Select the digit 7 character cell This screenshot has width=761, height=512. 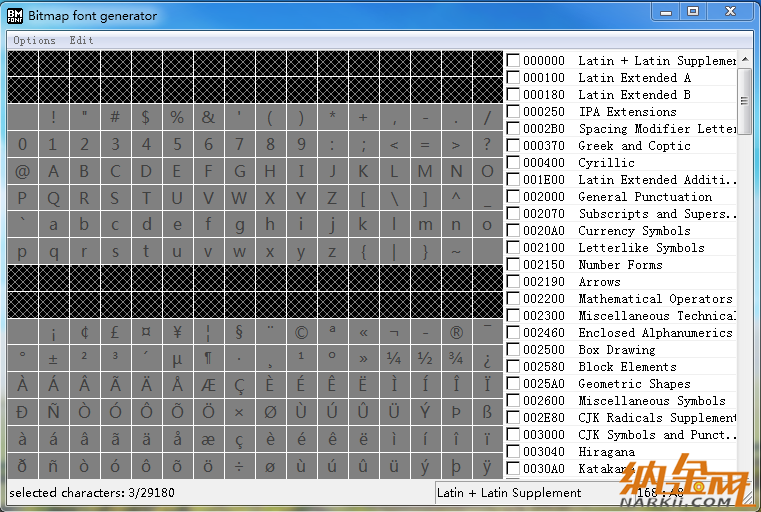pyautogui.click(x=239, y=144)
